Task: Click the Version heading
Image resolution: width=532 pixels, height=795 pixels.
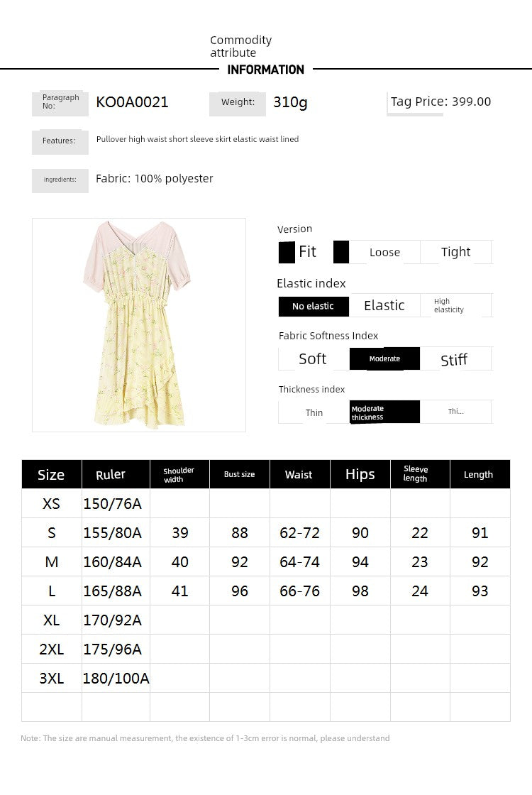Action: 294,229
